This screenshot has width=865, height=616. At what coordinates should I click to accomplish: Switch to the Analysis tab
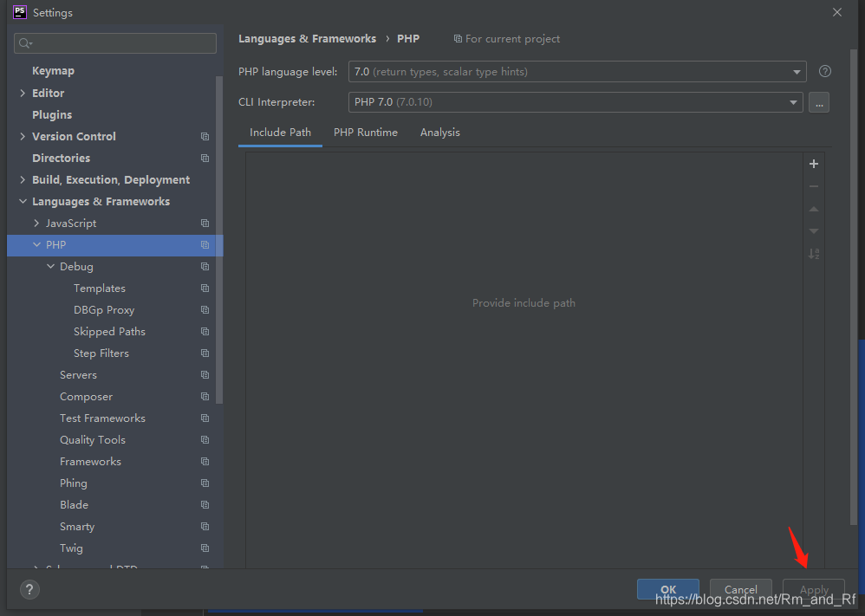click(440, 133)
